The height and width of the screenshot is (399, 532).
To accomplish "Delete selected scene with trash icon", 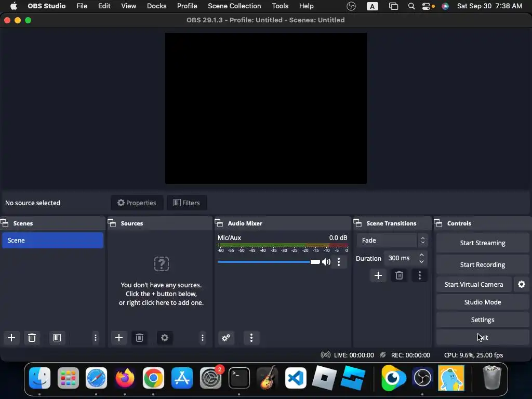I will (32, 338).
